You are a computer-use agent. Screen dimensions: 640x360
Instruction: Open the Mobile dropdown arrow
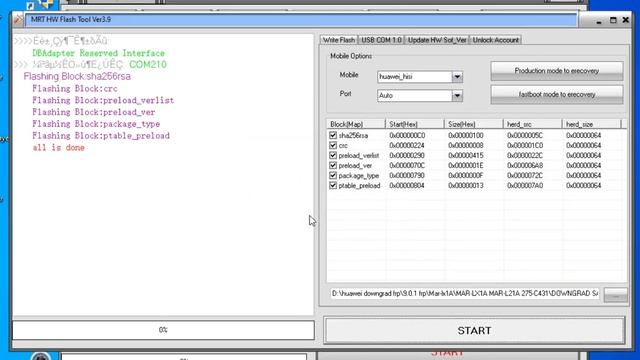(x=457, y=76)
